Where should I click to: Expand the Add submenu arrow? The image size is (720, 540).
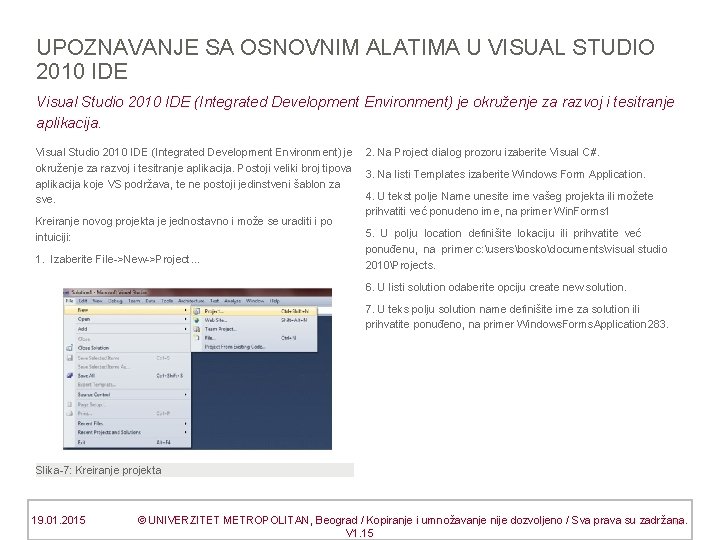point(186,329)
